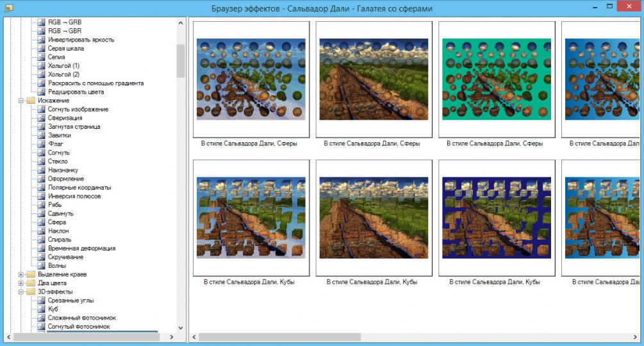Click the icon beside Сложенный фотоснимок
This screenshot has width=644, height=346.
click(41, 318)
